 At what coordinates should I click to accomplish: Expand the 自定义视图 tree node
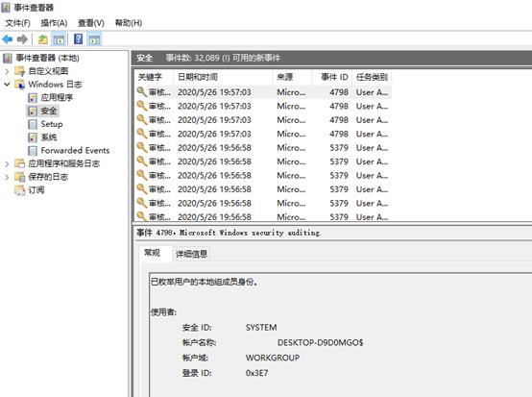click(7, 71)
